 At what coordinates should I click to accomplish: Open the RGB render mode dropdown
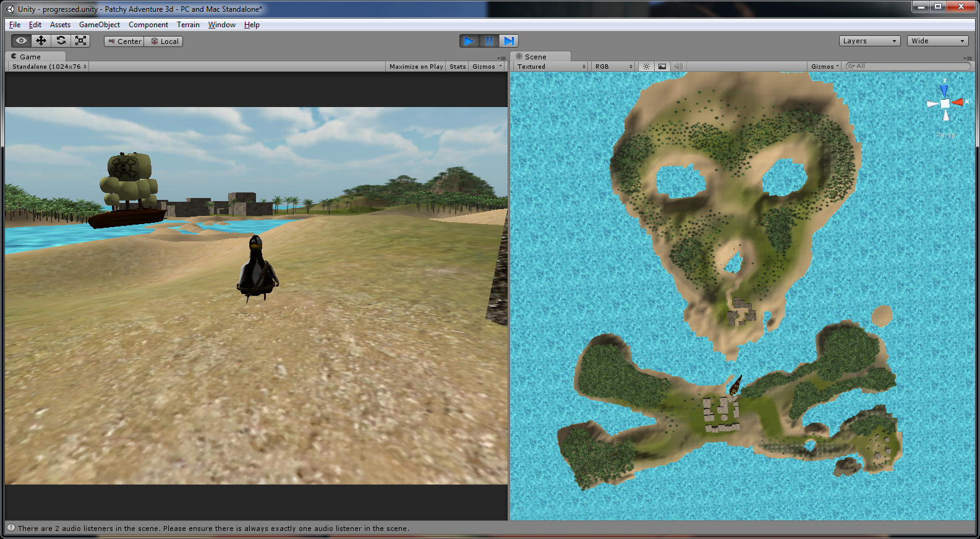(613, 66)
